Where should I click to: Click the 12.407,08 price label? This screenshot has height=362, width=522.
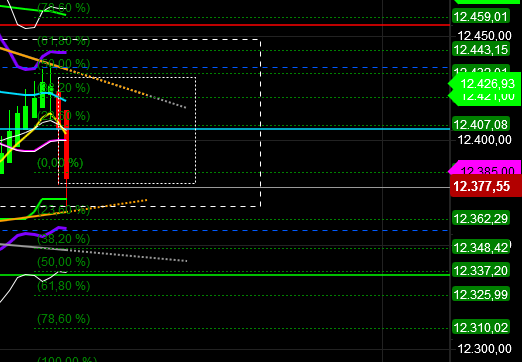(481, 125)
